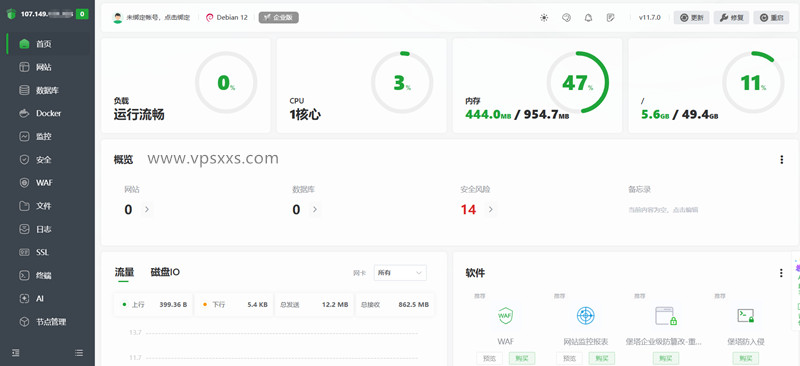
Task: Click 444.0MB memory used value
Action: (x=488, y=115)
